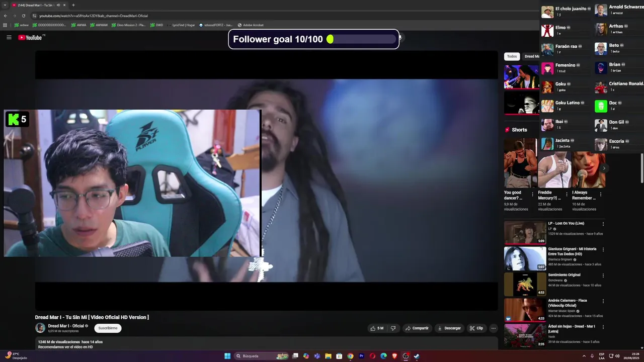Image resolution: width=644 pixels, height=362 pixels.
Task: Open the DWD bookmark
Action: coord(156,25)
